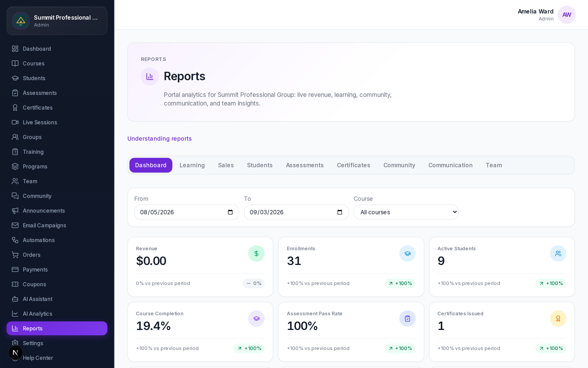Open the To date calendar picker
588x368 pixels.
340,212
